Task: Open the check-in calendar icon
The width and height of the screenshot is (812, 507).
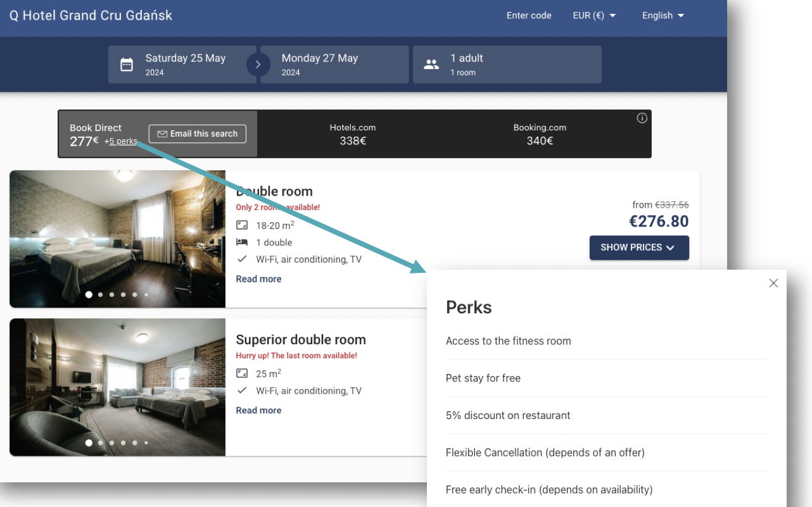Action: [x=127, y=65]
